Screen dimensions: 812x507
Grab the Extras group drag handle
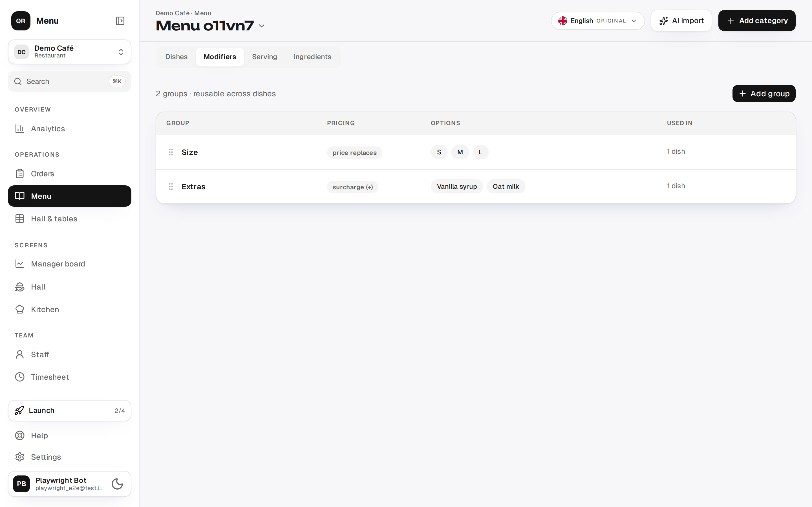[x=171, y=186]
